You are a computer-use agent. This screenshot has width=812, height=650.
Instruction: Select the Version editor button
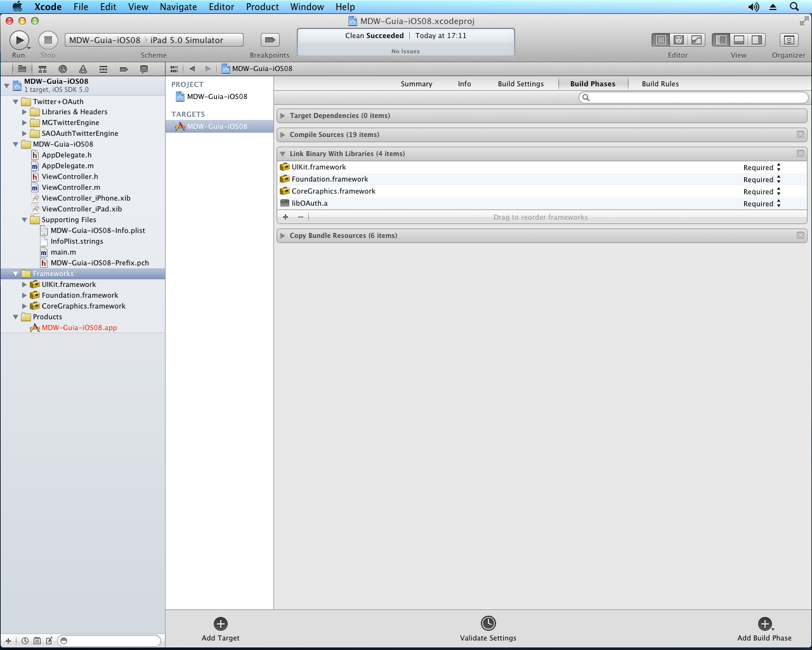click(697, 40)
